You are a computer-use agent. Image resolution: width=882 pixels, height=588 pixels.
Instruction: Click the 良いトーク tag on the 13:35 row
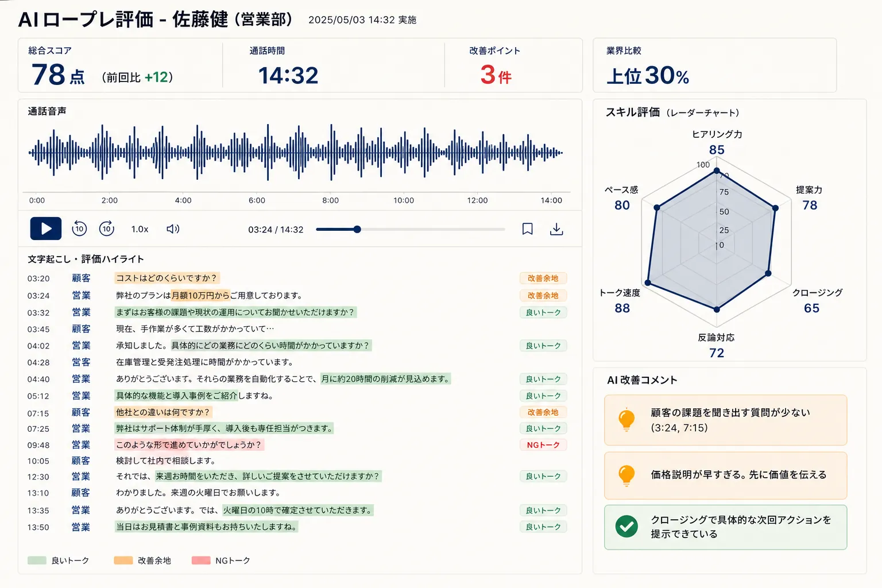pos(543,510)
